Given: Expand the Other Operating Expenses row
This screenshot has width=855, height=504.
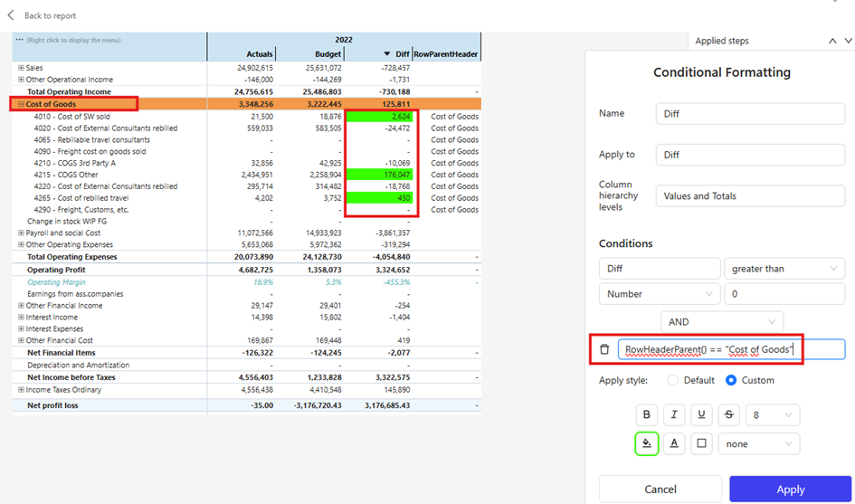Looking at the screenshot, I should (22, 245).
